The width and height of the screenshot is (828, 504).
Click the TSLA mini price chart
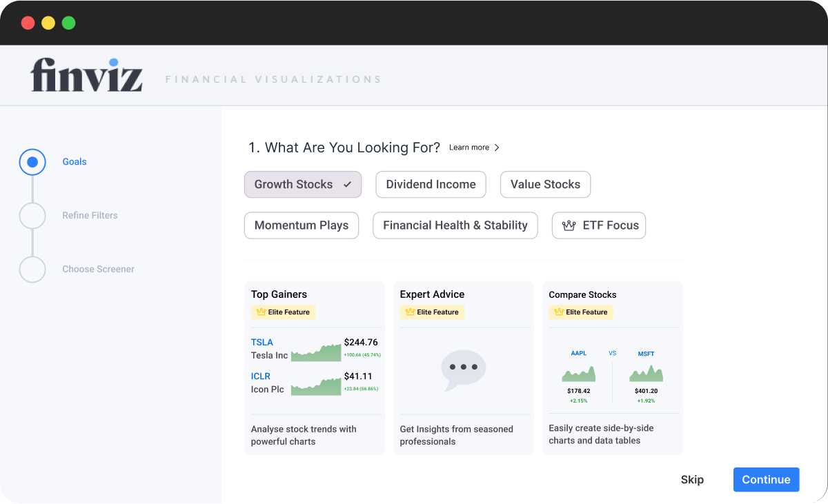(x=316, y=352)
